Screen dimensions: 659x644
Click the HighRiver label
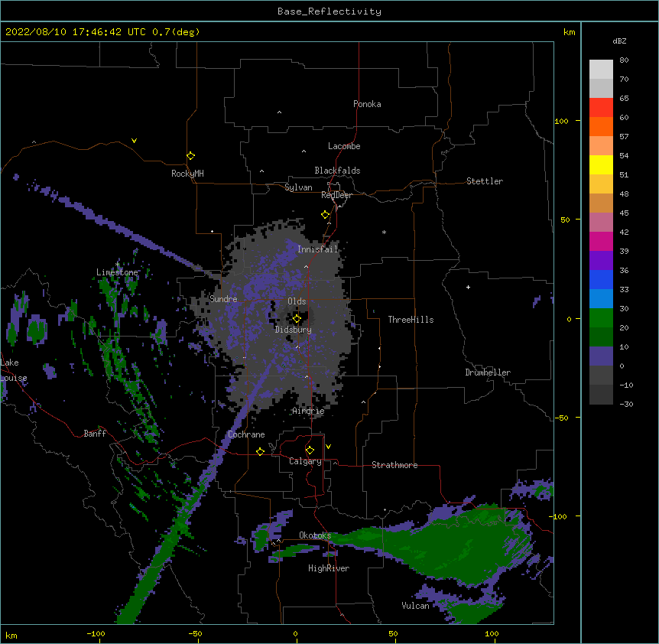coord(329,568)
